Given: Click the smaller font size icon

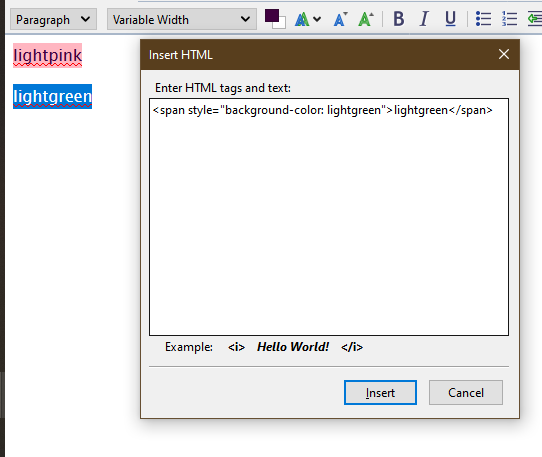Looking at the screenshot, I should (340, 19).
